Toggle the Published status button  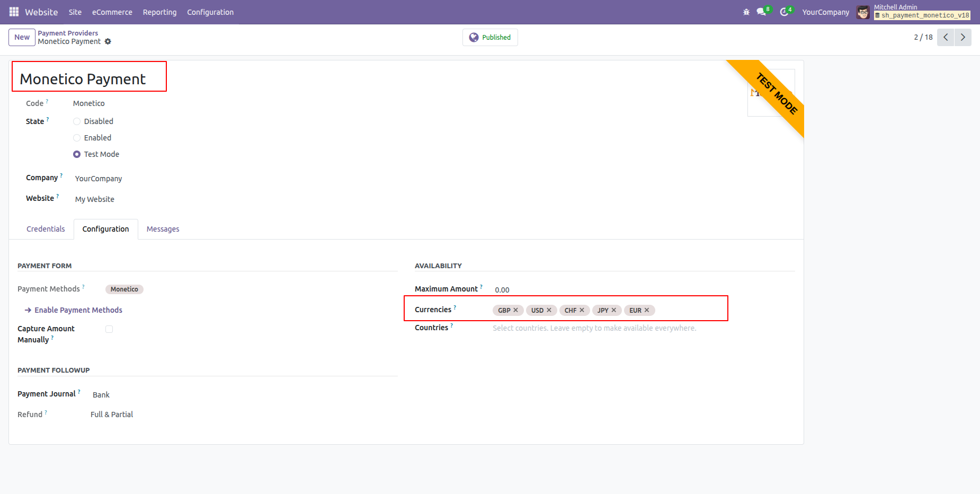[490, 37]
